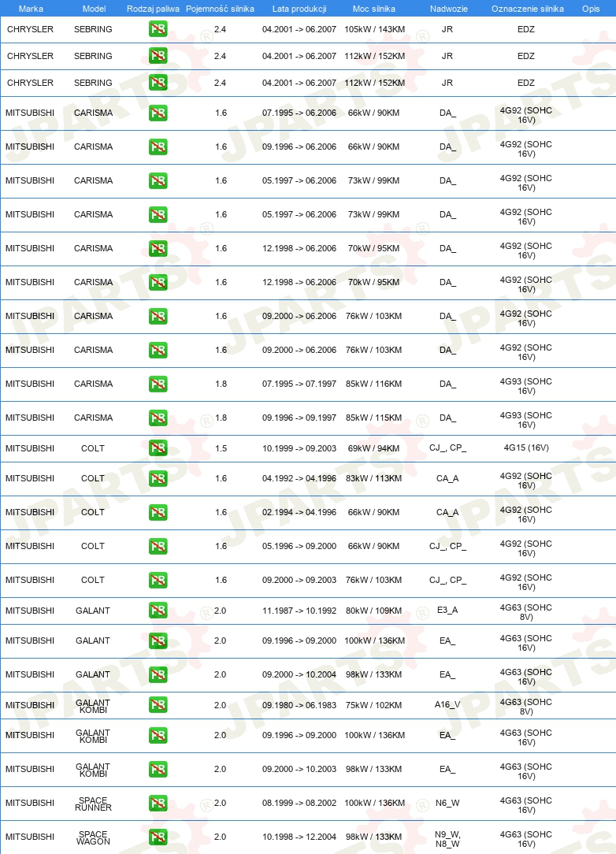Click fuel icon in Sebring 105kW / 143KM row
Screen dimensions: 616x854
click(158, 29)
